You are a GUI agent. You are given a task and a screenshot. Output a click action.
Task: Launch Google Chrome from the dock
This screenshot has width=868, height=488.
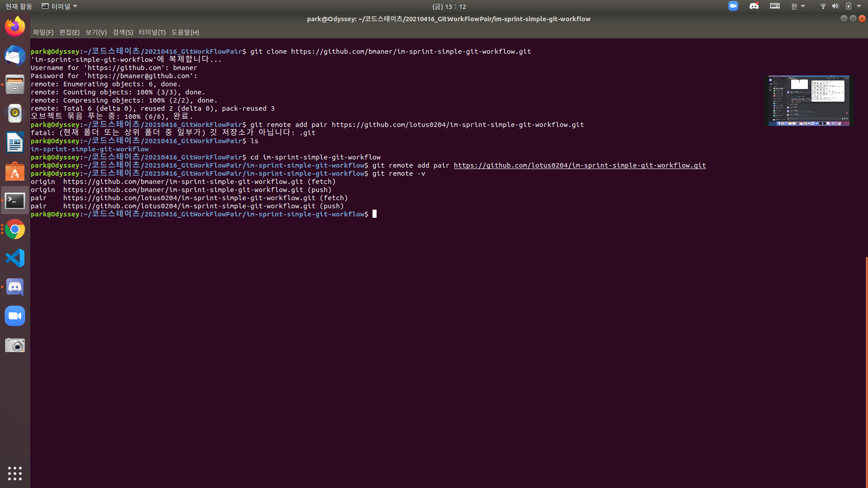tap(15, 230)
